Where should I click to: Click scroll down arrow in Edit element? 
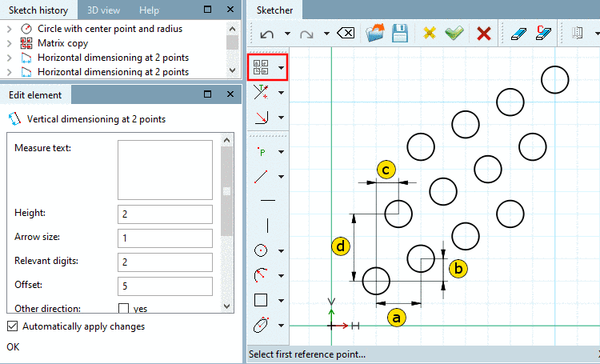pos(226,306)
